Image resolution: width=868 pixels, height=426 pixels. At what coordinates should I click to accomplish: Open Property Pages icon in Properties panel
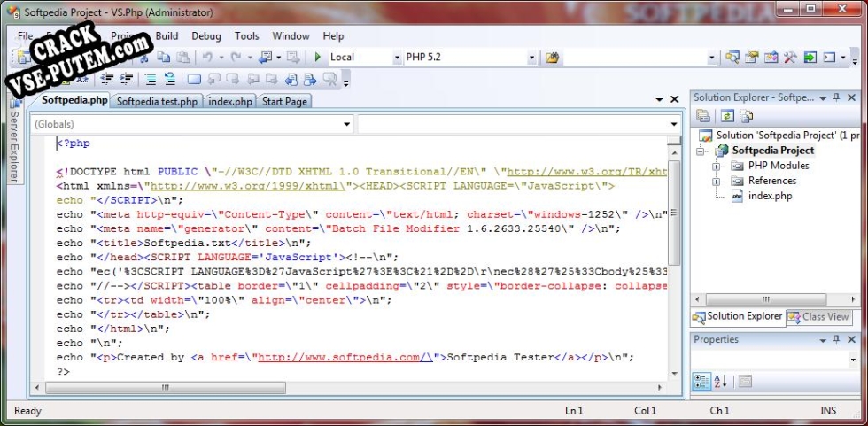coord(745,381)
